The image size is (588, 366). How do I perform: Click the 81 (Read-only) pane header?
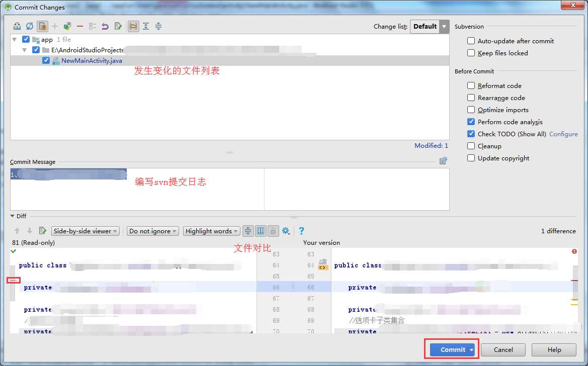tap(33, 243)
